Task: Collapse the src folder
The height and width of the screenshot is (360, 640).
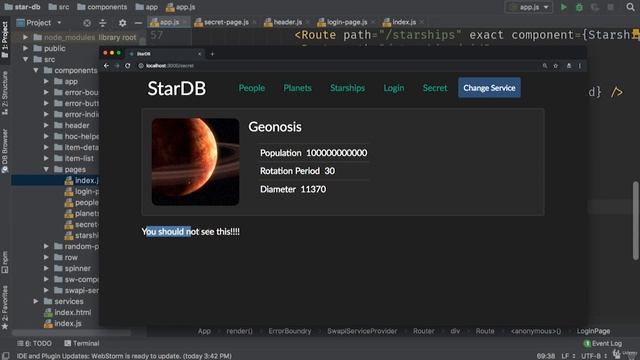Action: tap(26, 59)
